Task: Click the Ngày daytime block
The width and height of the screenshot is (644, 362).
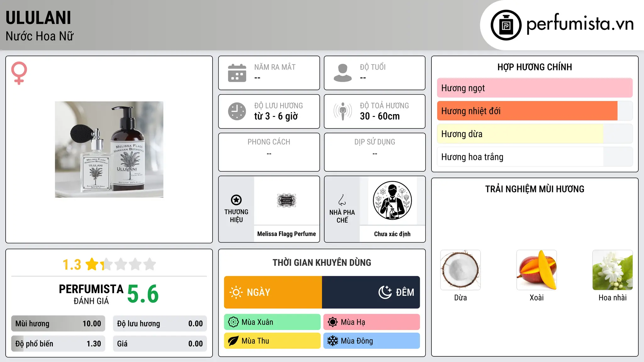Action: [x=273, y=292]
